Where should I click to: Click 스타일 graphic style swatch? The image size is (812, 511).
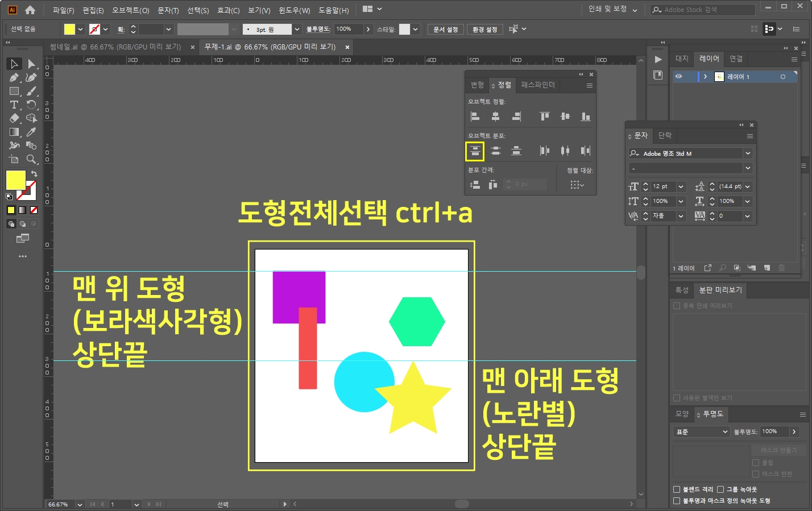(x=404, y=29)
